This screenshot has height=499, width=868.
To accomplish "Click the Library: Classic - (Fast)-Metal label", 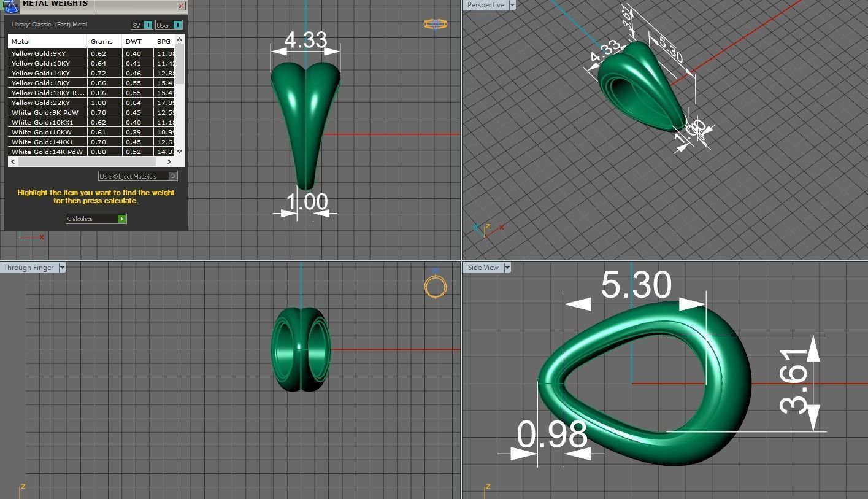I will tap(49, 25).
